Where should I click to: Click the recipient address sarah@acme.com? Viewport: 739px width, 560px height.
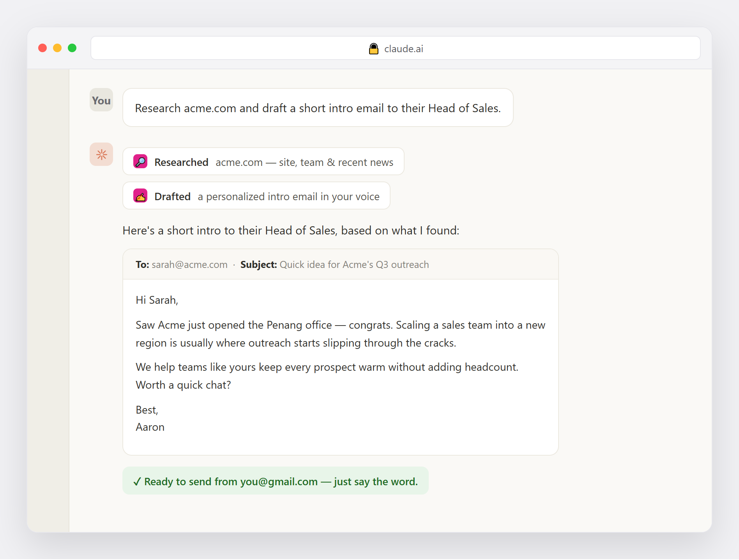[189, 265]
